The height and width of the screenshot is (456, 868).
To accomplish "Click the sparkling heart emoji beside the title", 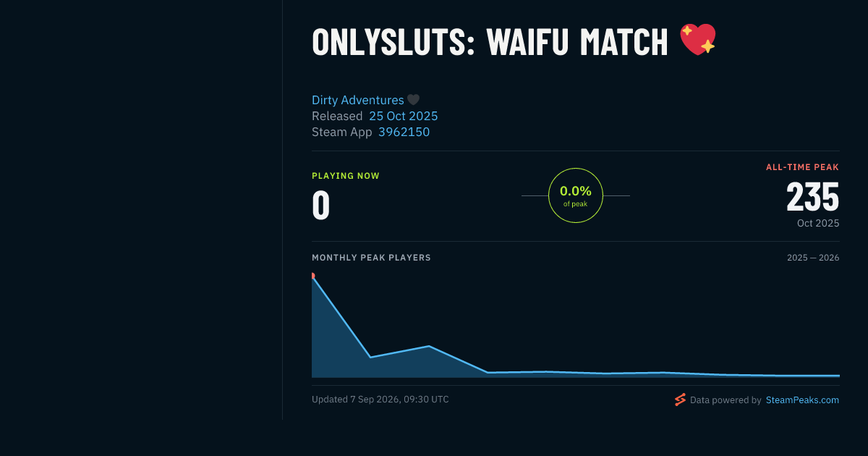I will click(697, 39).
